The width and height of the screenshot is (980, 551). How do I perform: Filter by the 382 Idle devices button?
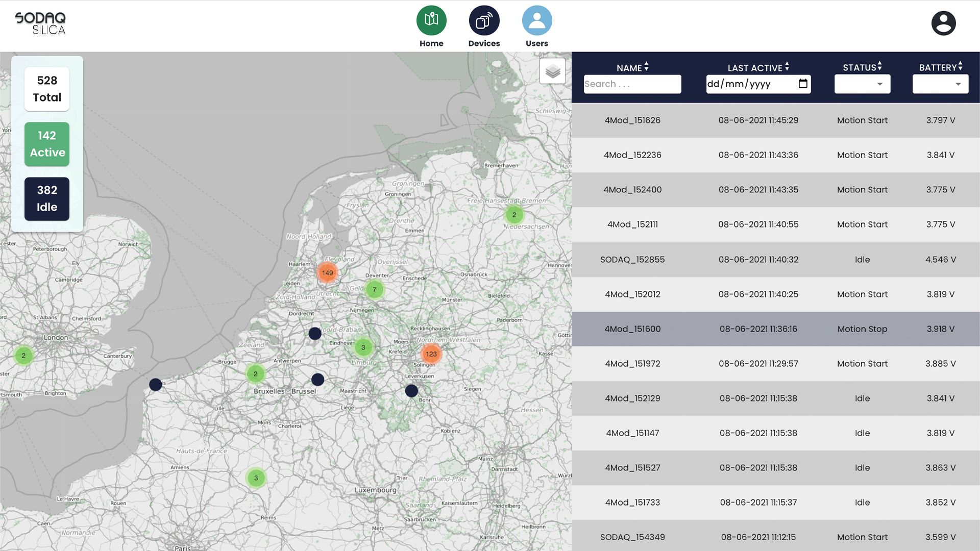47,199
